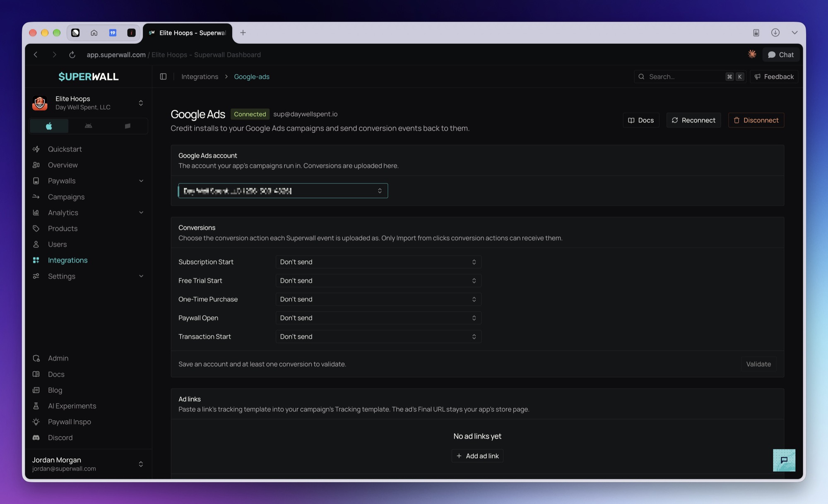
Task: Click Add ad link
Action: pyautogui.click(x=477, y=456)
